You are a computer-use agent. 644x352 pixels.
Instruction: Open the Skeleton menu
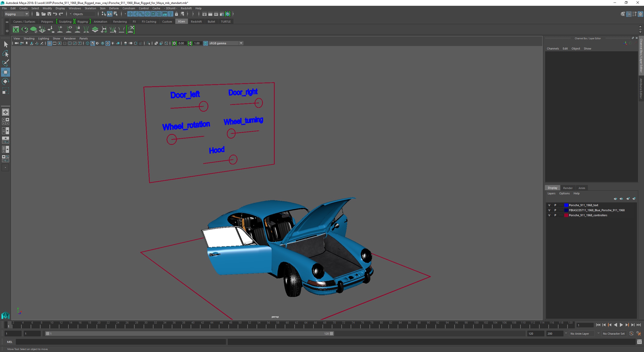(x=90, y=8)
